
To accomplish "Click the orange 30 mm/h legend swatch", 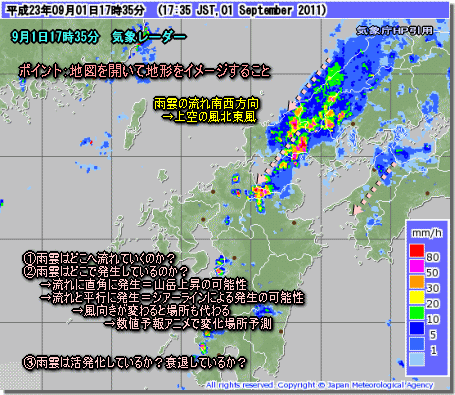I will click(x=417, y=282).
